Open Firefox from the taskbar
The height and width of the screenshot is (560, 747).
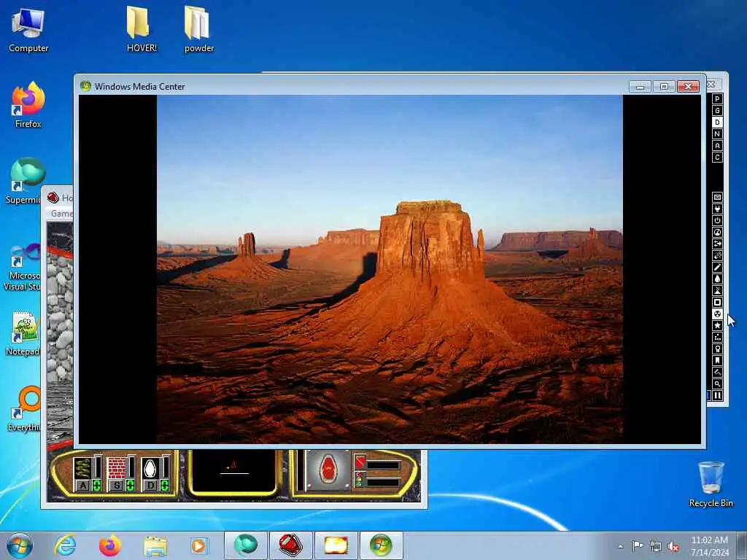109,545
